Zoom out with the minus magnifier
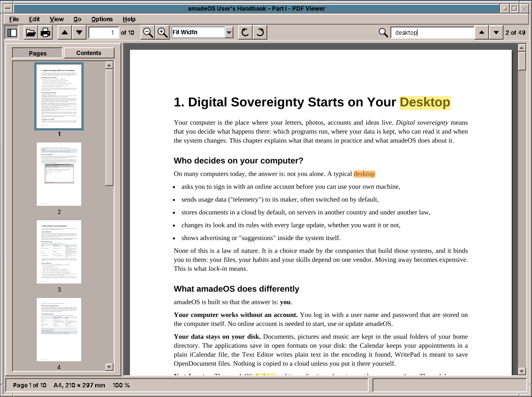Image resolution: width=532 pixels, height=397 pixels. tap(148, 32)
